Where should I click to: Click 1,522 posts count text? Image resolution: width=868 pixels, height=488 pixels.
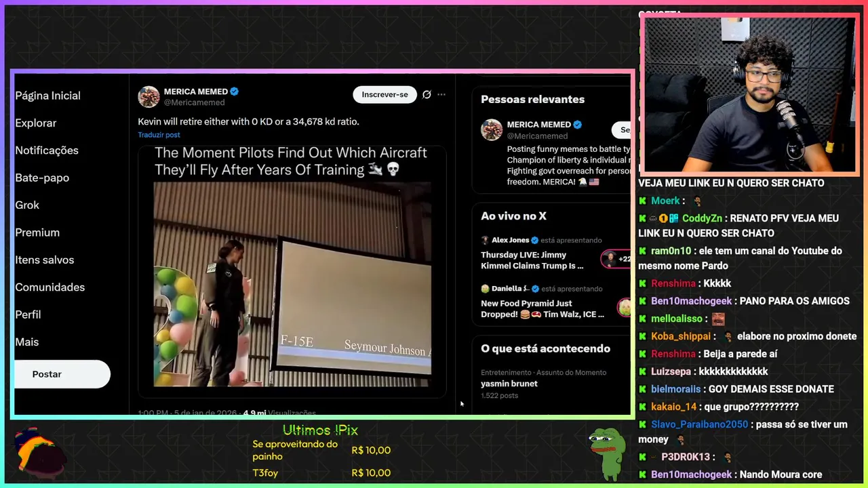pos(499,395)
